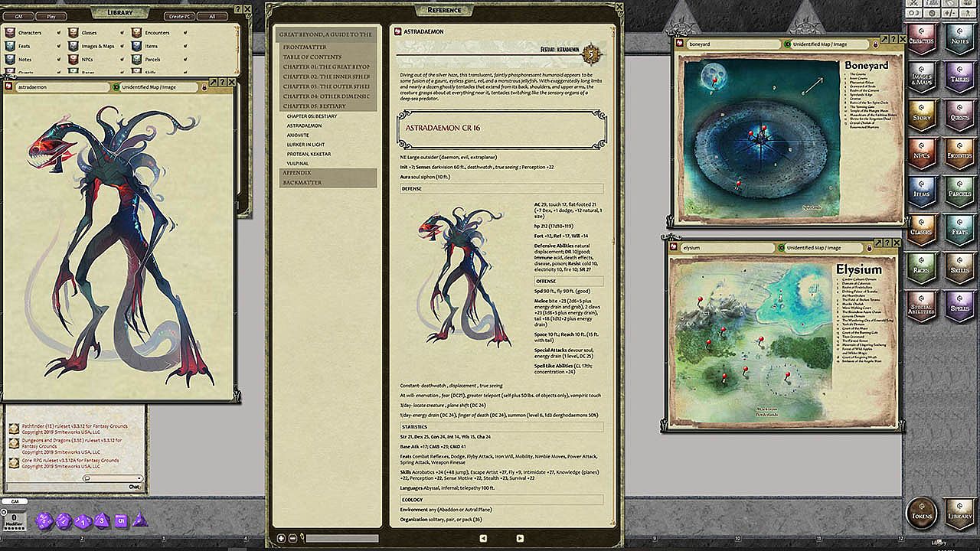Select Astradaemon in the Bestiary list
Screen dimensions: 980x551
pyautogui.click(x=304, y=126)
